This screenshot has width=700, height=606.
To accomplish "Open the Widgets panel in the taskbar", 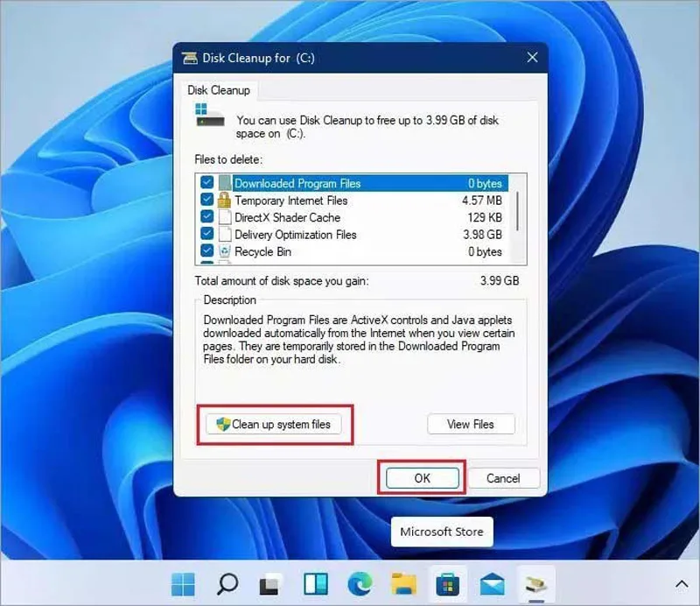I will [316, 584].
